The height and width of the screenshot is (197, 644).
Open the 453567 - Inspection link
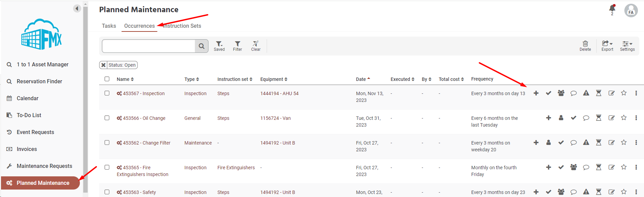coord(143,93)
